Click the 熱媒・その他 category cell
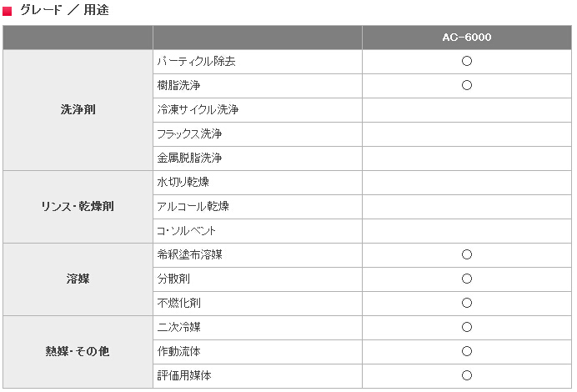This screenshot has height=392, width=577. (x=78, y=351)
